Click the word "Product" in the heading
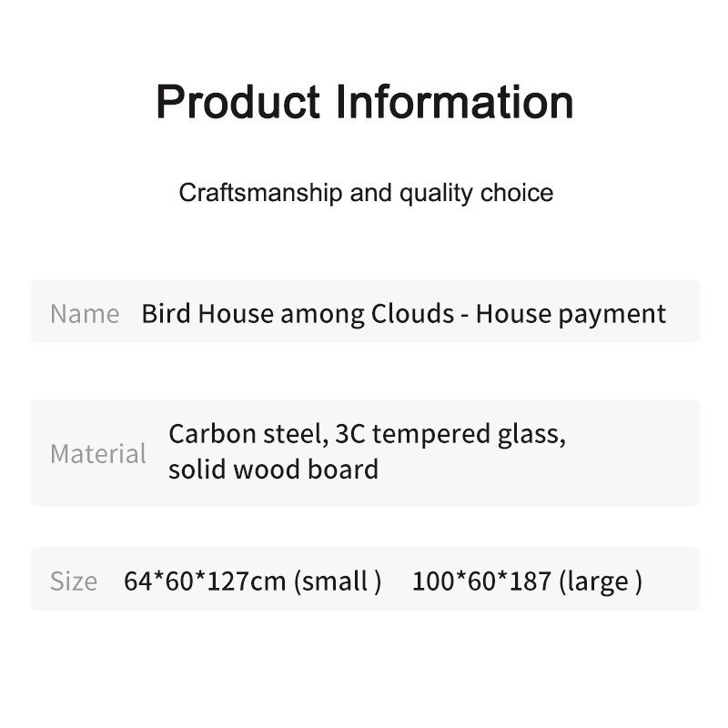The width and height of the screenshot is (728, 728). coord(238,101)
